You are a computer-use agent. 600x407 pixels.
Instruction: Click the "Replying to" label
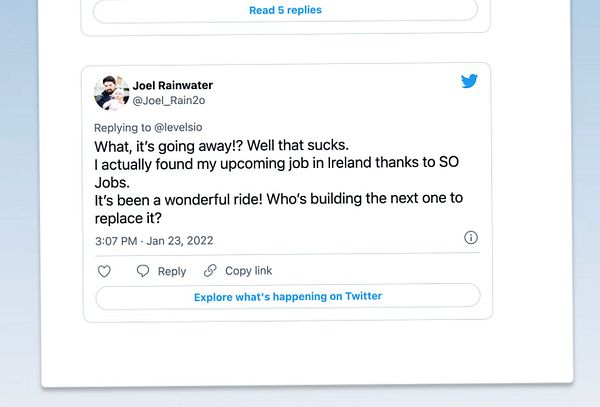pyautogui.click(x=123, y=128)
